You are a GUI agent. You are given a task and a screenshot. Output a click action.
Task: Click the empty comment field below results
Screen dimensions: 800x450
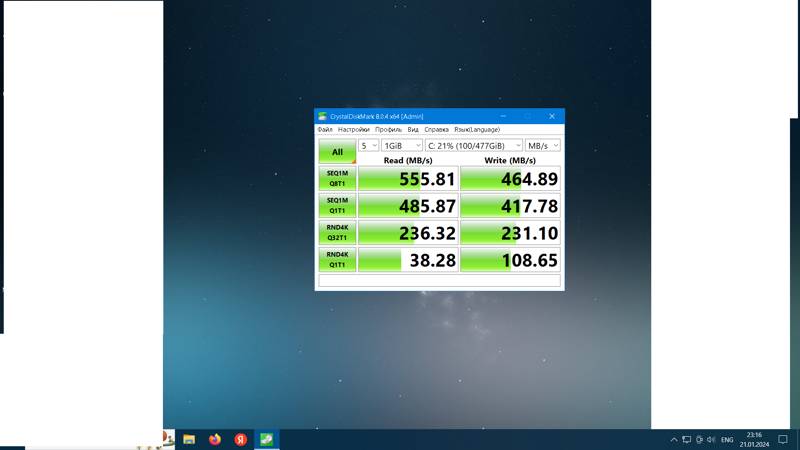pos(439,280)
